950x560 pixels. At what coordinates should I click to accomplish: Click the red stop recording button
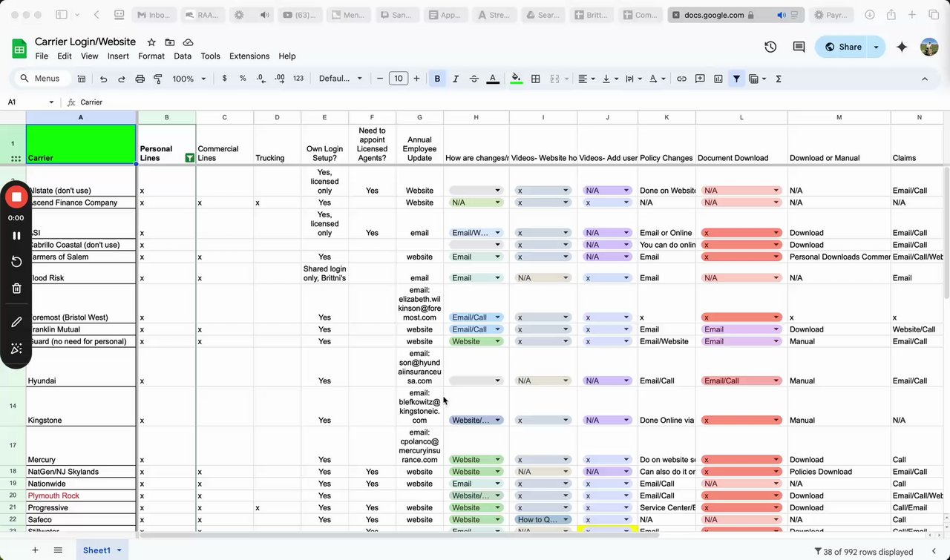tap(16, 197)
